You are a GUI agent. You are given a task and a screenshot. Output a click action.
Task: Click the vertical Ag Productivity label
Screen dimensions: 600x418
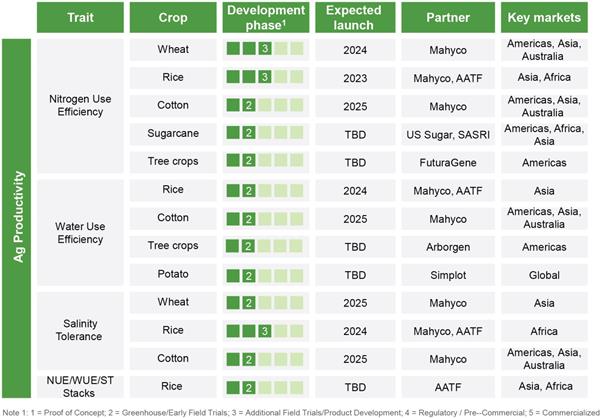click(19, 218)
